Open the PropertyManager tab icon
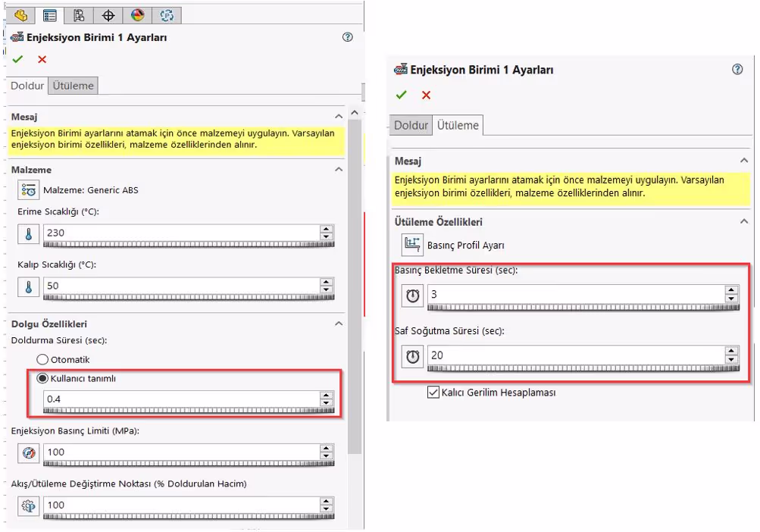Viewport: 760px width, 532px height. (49, 15)
